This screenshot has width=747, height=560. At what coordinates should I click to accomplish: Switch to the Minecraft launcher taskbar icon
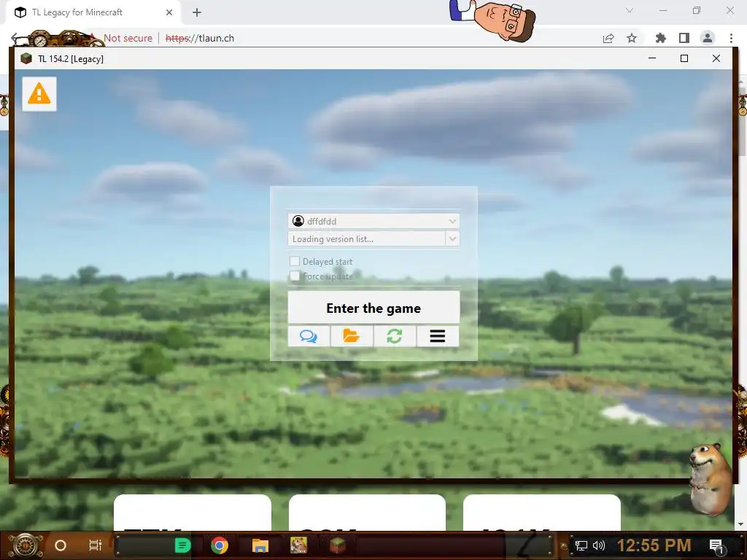pos(337,545)
